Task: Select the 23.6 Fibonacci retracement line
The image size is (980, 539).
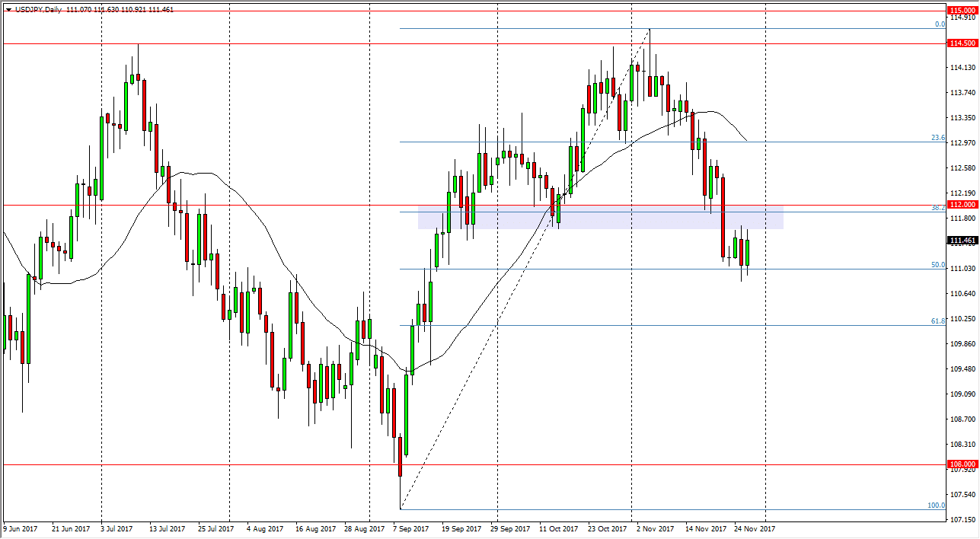Action: coord(533,142)
